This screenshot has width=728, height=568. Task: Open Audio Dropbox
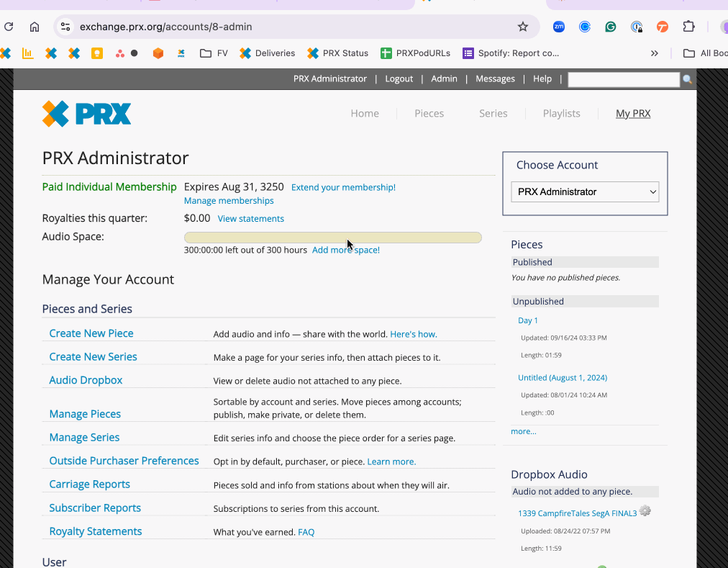[x=86, y=380]
